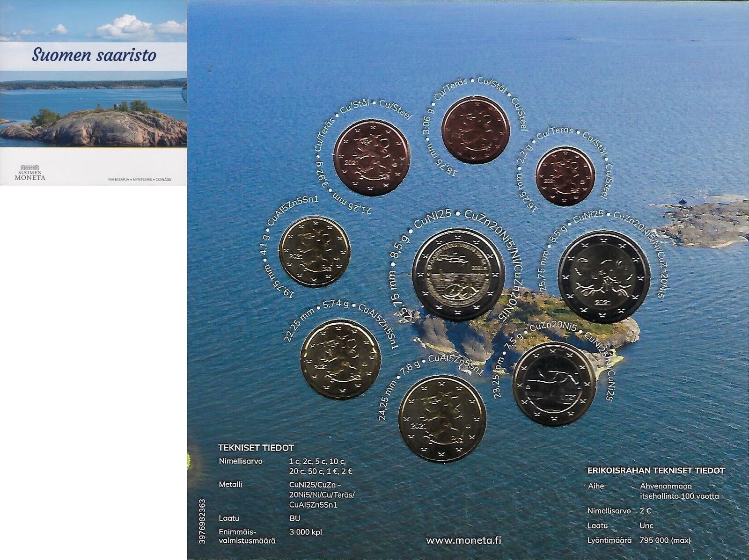
Task: Select the copper 2 cent coin marked 18.75 mm
Action: tap(476, 130)
